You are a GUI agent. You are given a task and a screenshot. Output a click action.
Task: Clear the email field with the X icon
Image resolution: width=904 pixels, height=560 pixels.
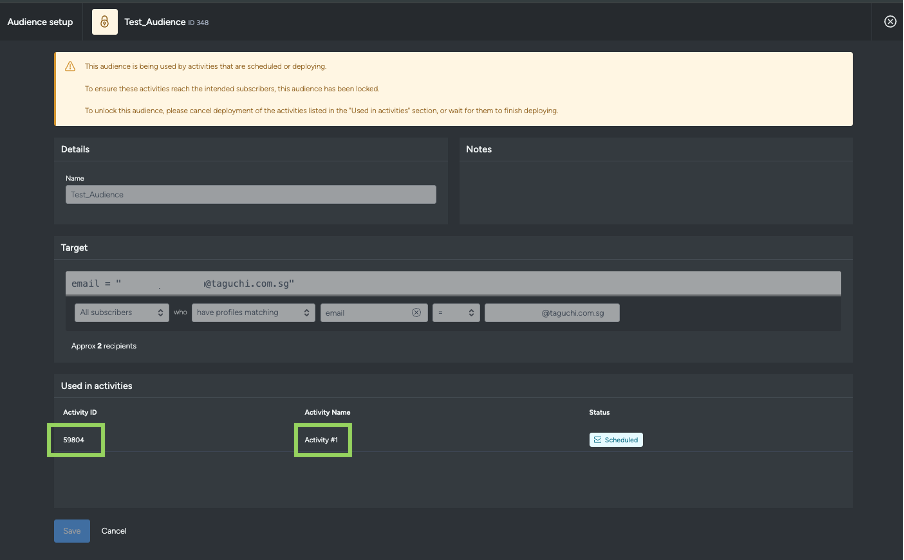point(417,313)
